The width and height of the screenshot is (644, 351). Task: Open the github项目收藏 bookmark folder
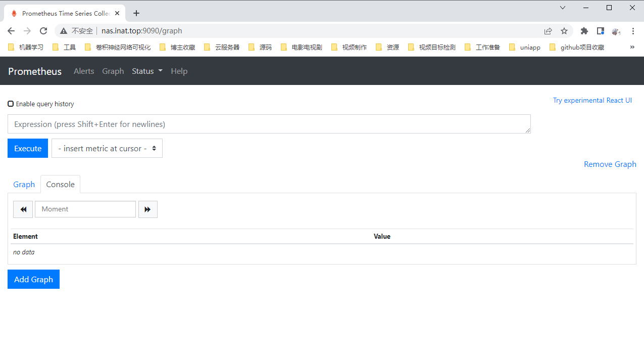(x=577, y=47)
